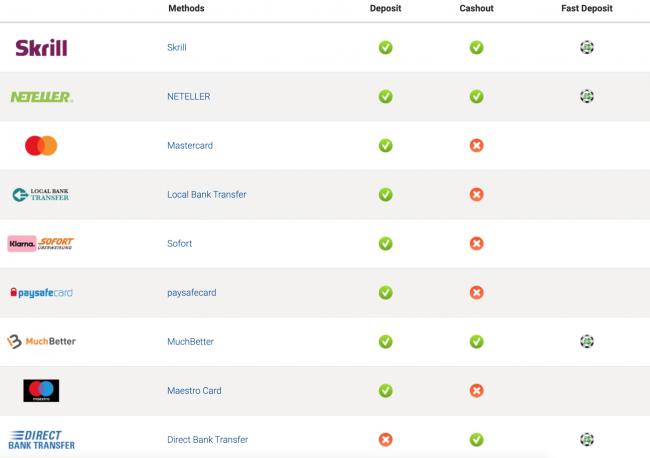
Task: Open the paysafecard method link
Action: [191, 293]
